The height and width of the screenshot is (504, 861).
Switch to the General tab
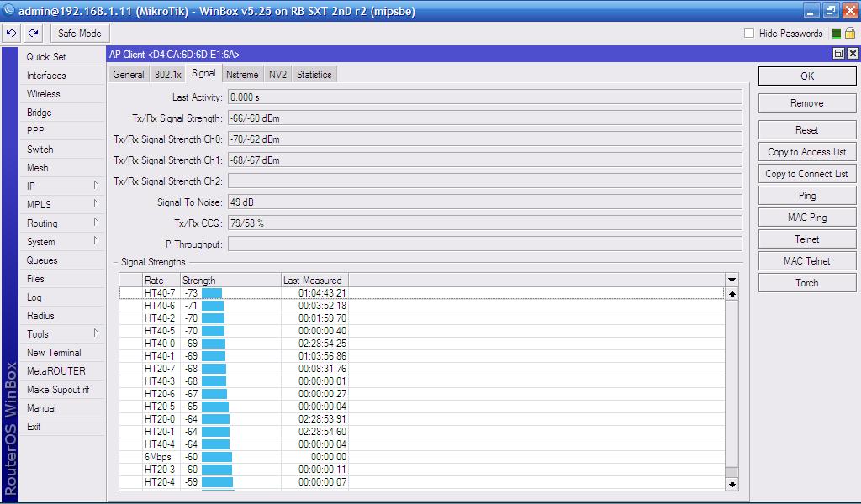129,75
